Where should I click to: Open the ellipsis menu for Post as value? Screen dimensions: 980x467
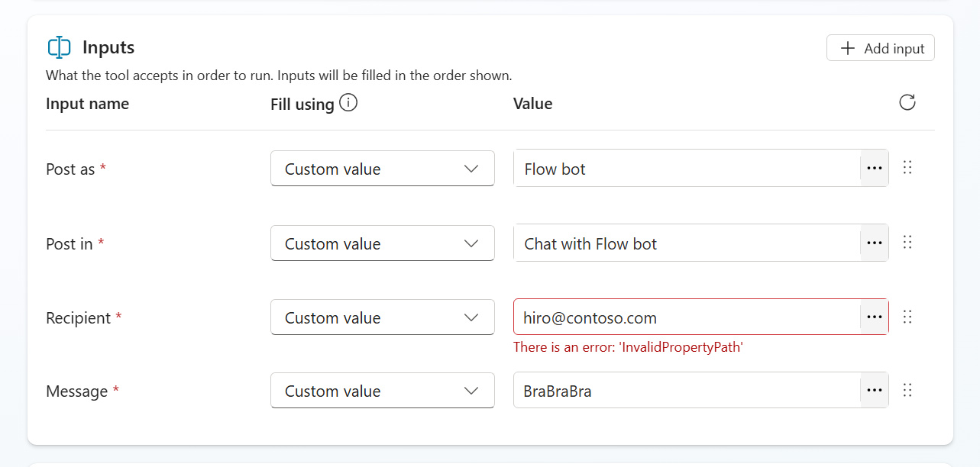click(x=874, y=169)
